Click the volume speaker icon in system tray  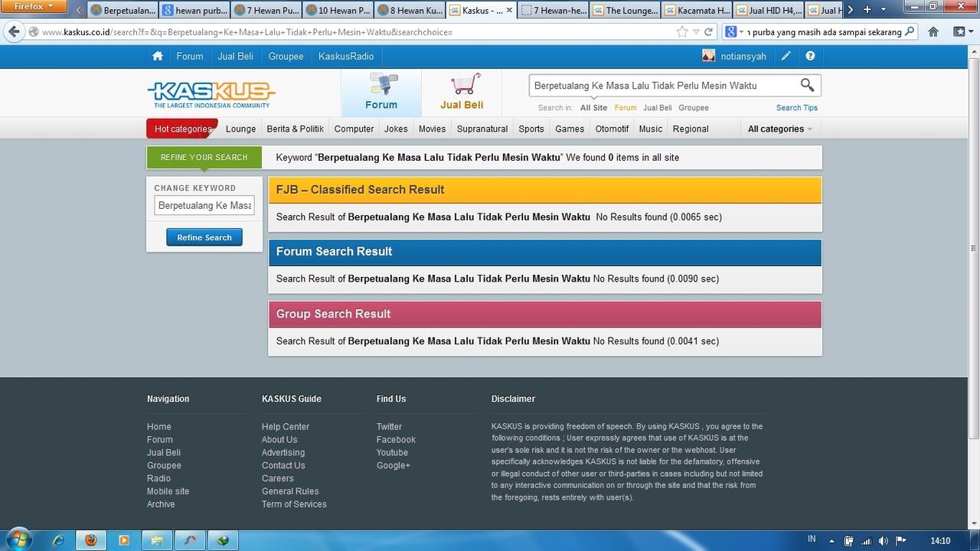[x=883, y=541]
